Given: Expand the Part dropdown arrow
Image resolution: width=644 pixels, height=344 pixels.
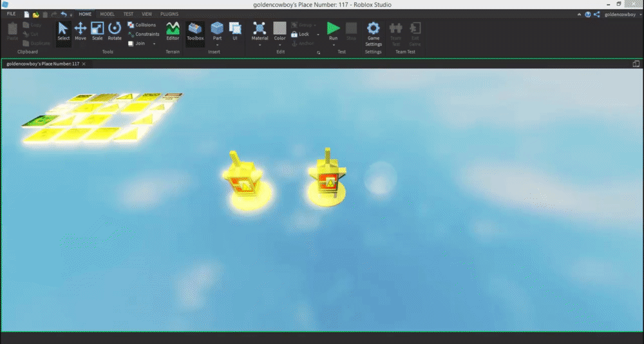Looking at the screenshot, I should pos(217,44).
